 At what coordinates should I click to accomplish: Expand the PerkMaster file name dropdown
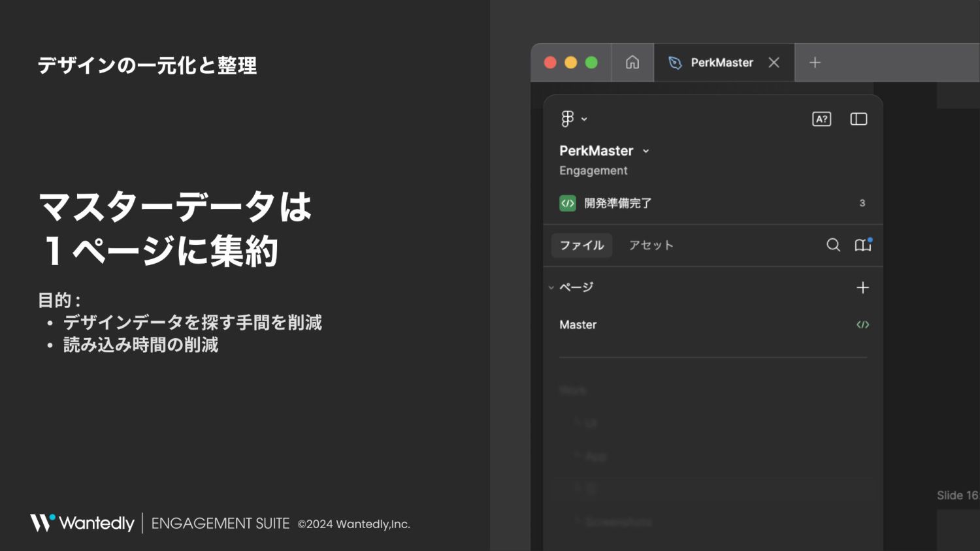(646, 151)
